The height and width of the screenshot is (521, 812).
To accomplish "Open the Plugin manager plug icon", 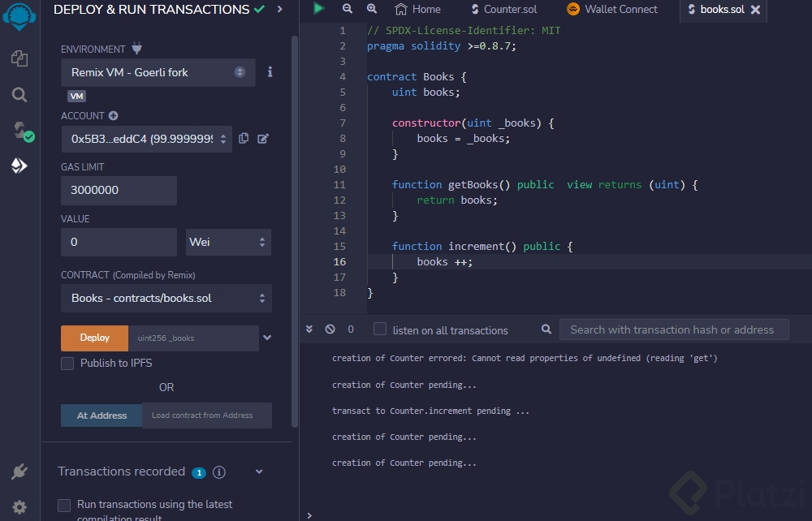I will click(x=19, y=471).
